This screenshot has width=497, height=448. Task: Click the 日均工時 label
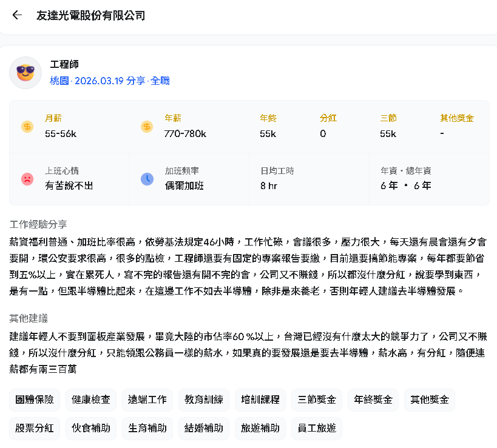(x=277, y=171)
